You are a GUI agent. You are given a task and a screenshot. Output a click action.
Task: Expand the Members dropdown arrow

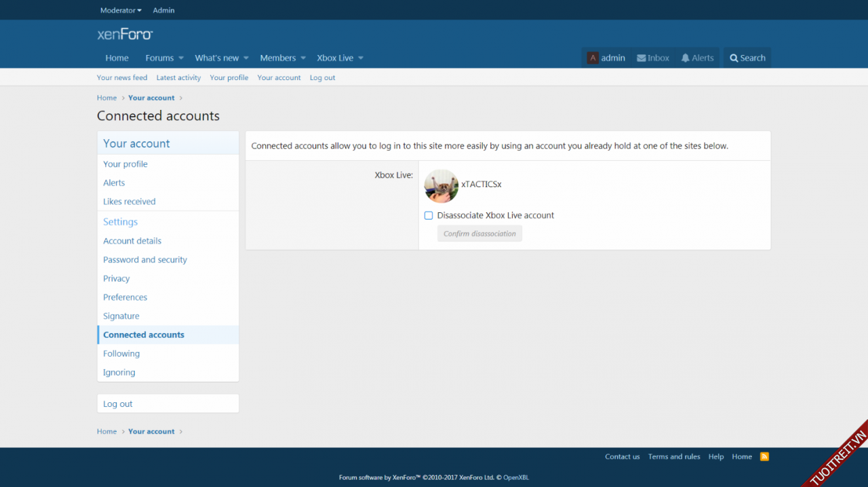tap(303, 58)
